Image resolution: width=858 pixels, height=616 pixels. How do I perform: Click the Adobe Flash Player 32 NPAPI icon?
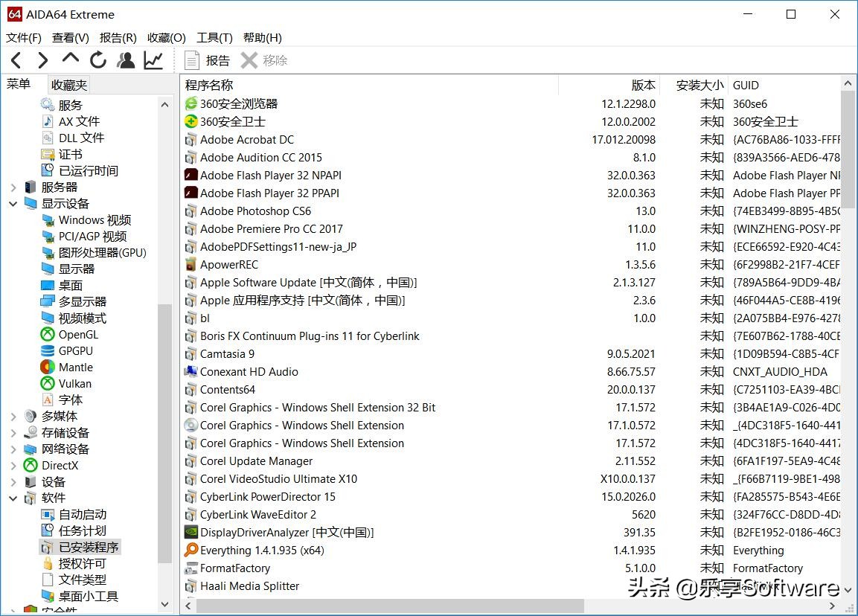(191, 175)
